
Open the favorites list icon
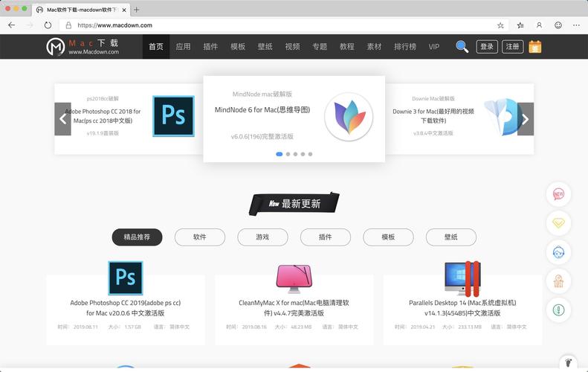tap(520, 25)
